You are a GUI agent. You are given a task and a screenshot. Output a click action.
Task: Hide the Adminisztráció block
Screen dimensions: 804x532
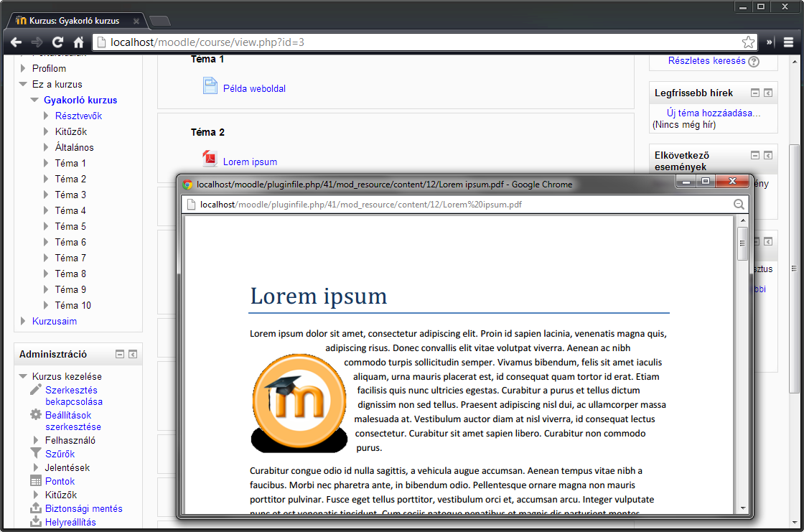pos(119,354)
